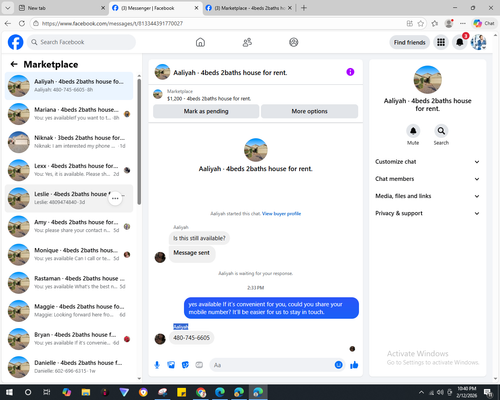Select the Messenger | Facebook tab
This screenshot has width=500, height=400.
(x=156, y=8)
